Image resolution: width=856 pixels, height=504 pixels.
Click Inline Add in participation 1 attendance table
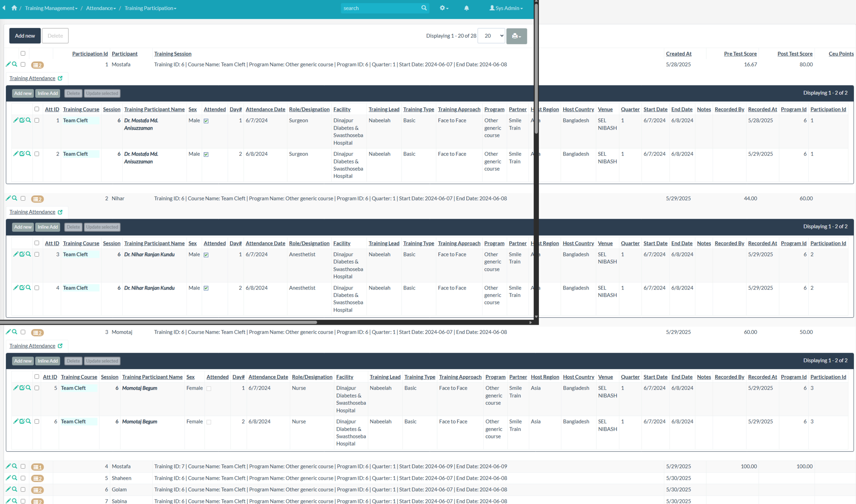click(48, 93)
